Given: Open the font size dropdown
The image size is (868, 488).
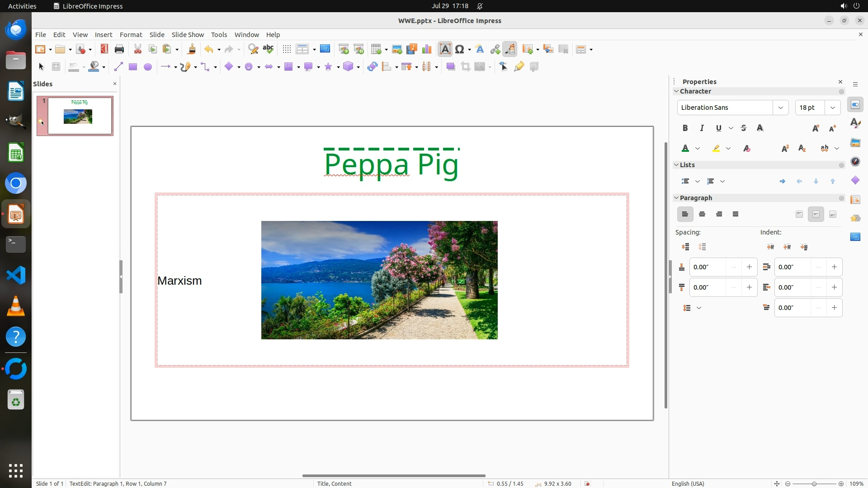Looking at the screenshot, I should tap(832, 108).
